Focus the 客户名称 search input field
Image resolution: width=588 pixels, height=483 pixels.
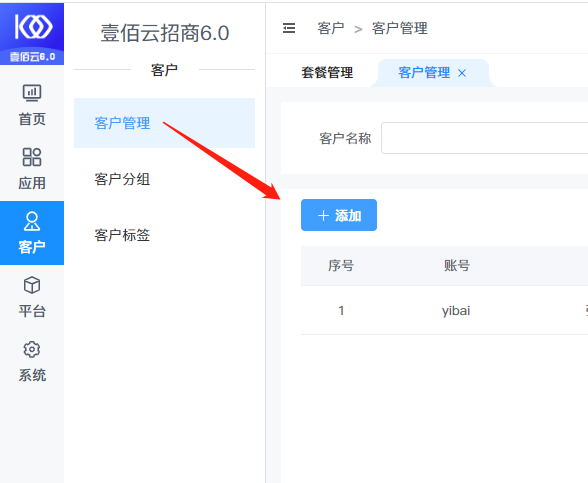[x=484, y=138]
